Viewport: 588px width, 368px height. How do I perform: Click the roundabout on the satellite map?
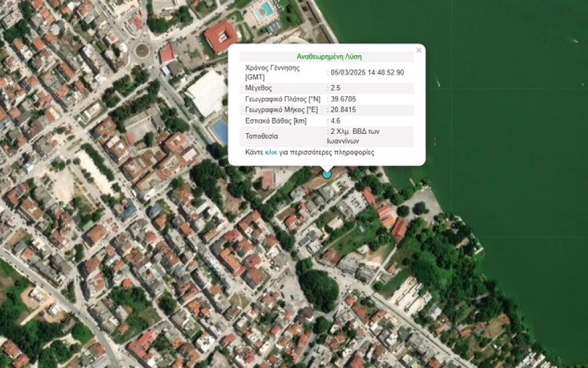tap(141, 50)
